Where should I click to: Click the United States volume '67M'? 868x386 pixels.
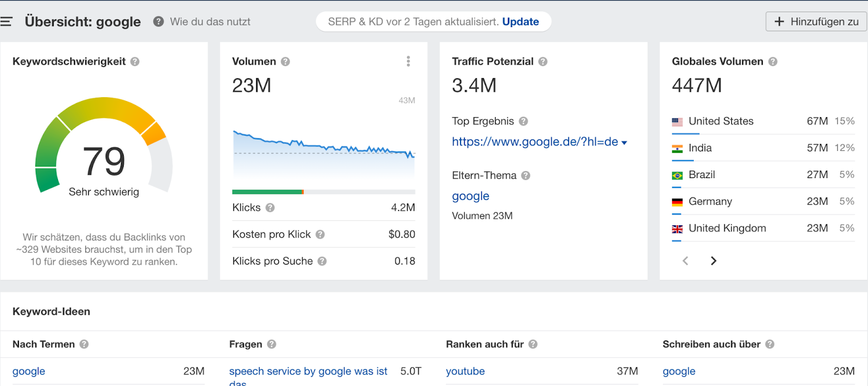tap(817, 122)
